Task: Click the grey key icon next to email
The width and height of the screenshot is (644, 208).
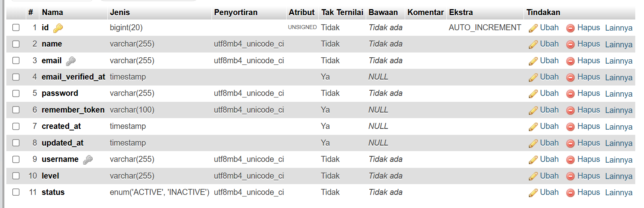Action: point(71,61)
